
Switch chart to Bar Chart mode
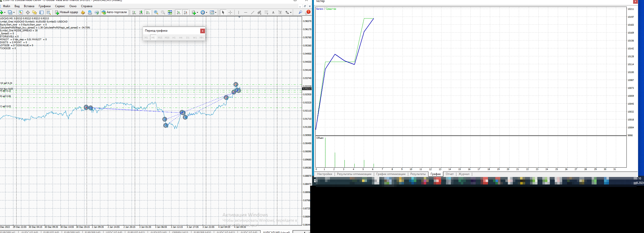point(134,12)
